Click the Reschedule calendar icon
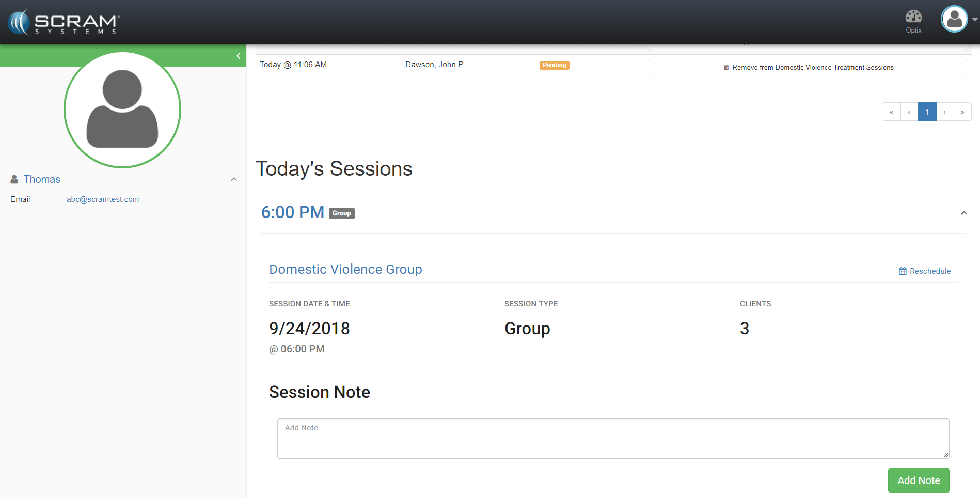 coord(903,271)
